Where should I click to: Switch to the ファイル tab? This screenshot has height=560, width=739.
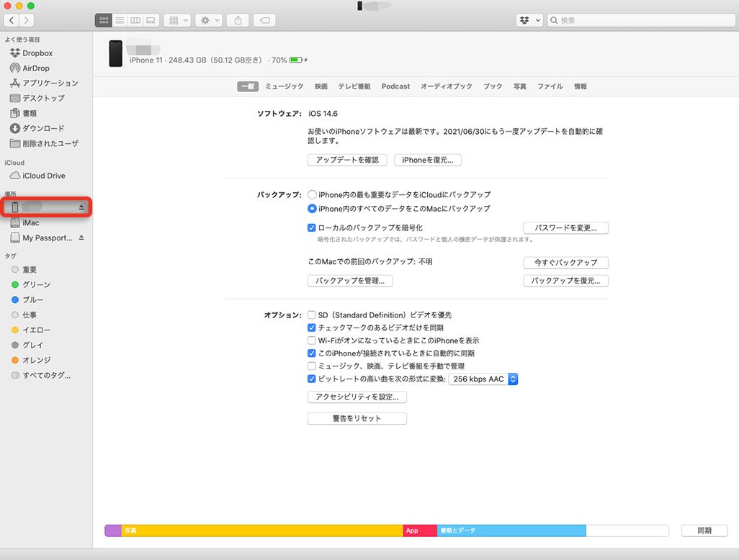click(x=550, y=86)
